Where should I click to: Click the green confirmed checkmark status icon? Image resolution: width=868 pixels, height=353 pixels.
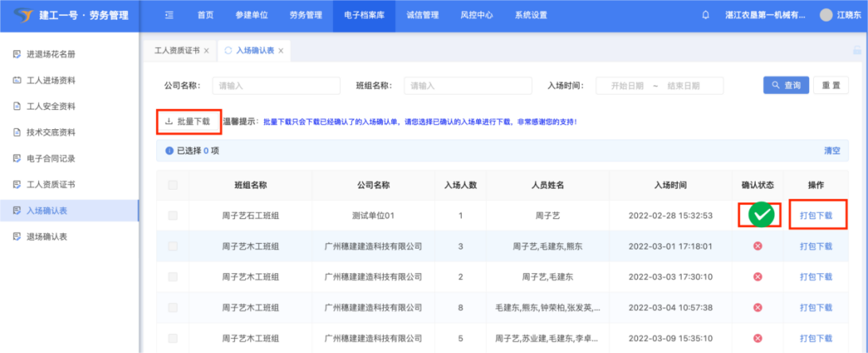762,215
